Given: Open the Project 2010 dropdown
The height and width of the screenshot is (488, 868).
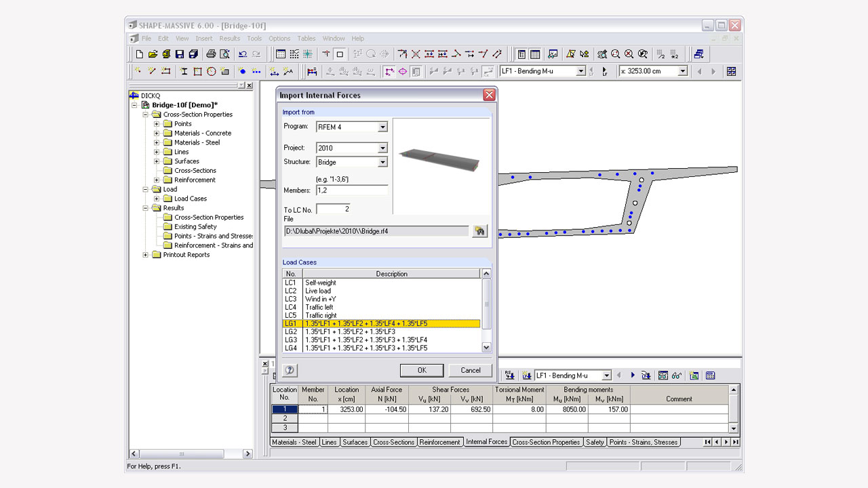Looking at the screenshot, I should [382, 148].
